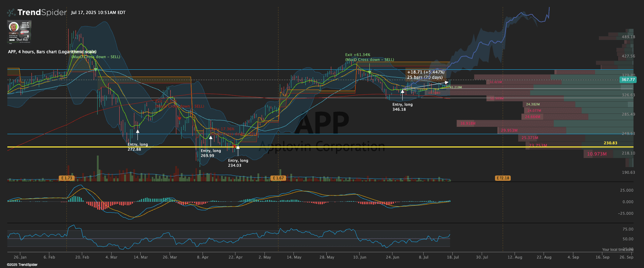The width and height of the screenshot is (644, 268).
Task: Click the '10. Jun' date axis label
Action: click(360, 257)
